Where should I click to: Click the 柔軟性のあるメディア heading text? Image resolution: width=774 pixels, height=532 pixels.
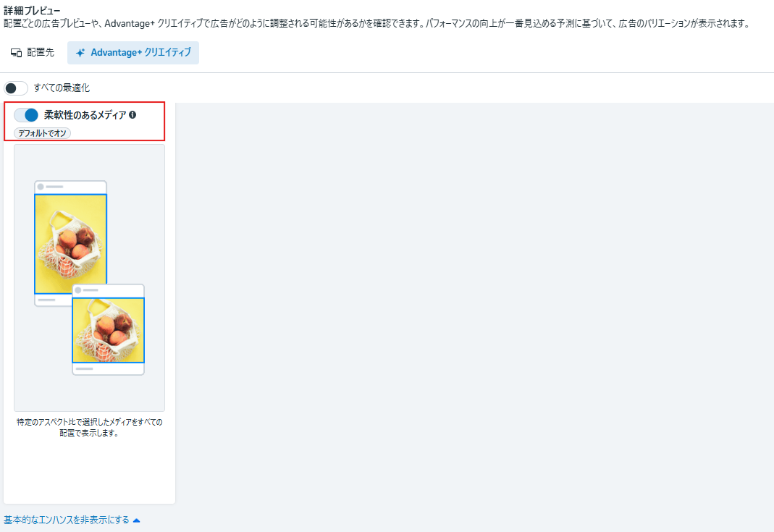click(85, 114)
